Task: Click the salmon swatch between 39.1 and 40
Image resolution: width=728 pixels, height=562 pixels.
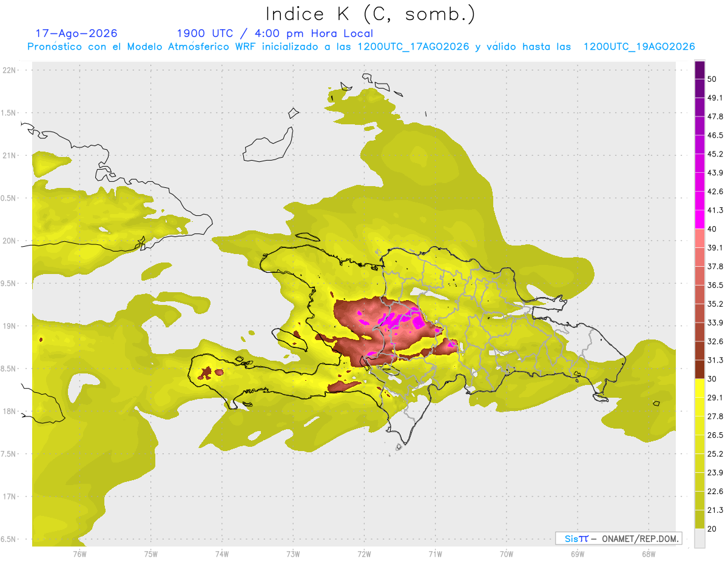Action: (699, 238)
